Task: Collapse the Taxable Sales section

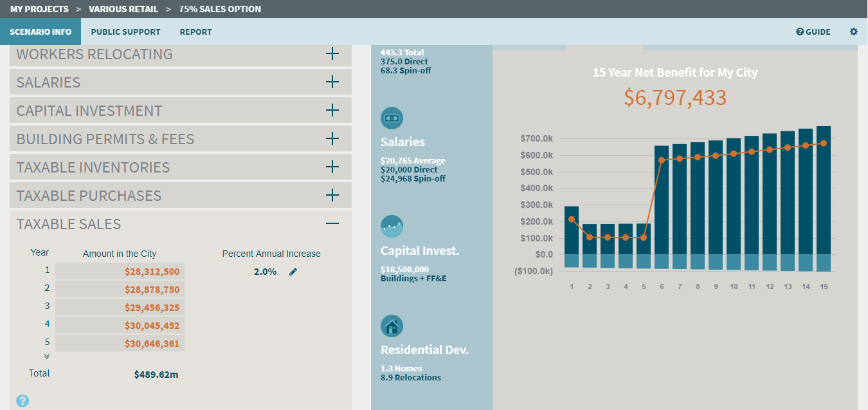Action: 332,224
